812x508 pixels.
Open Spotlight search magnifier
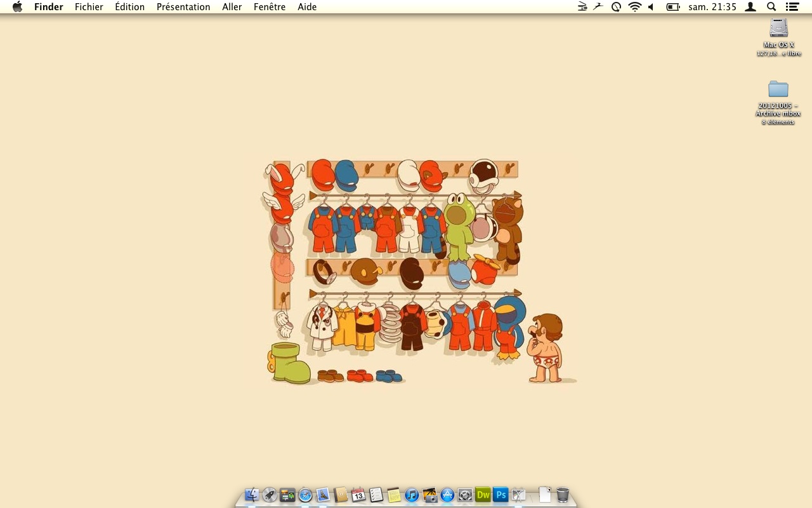(x=771, y=7)
